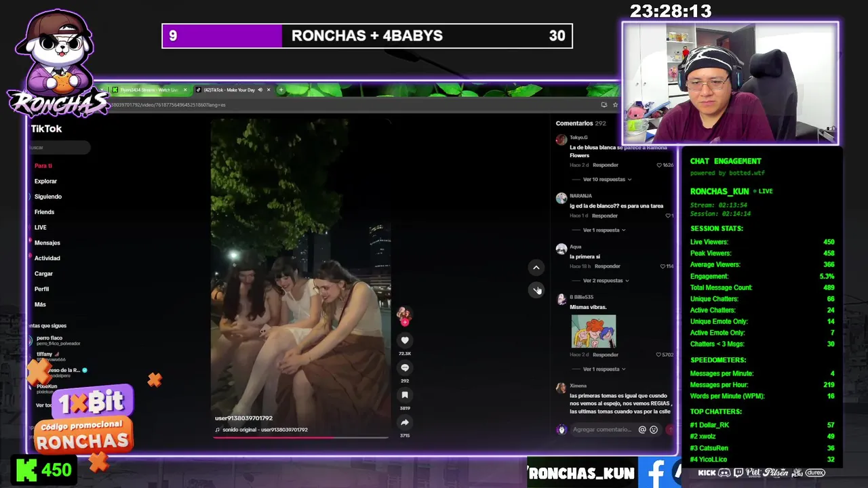Mute the TikTok tab via speaker icon
Viewport: 868px width, 488px height.
(x=260, y=90)
